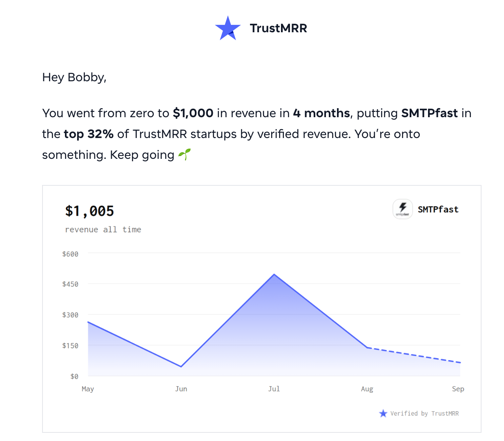Select the SMTPfast label in chart
Viewport: 504px width, 441px height.
(438, 209)
